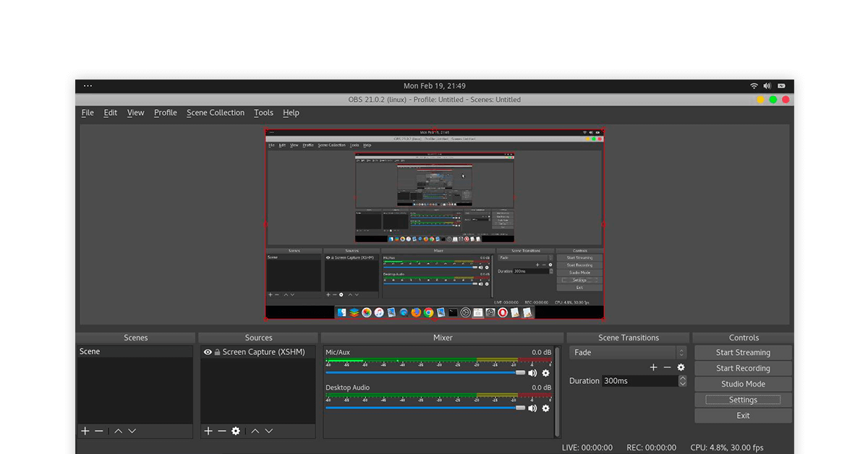The width and height of the screenshot is (868, 454).
Task: Open the Wi-Fi indicator in the top bar
Action: coord(754,86)
